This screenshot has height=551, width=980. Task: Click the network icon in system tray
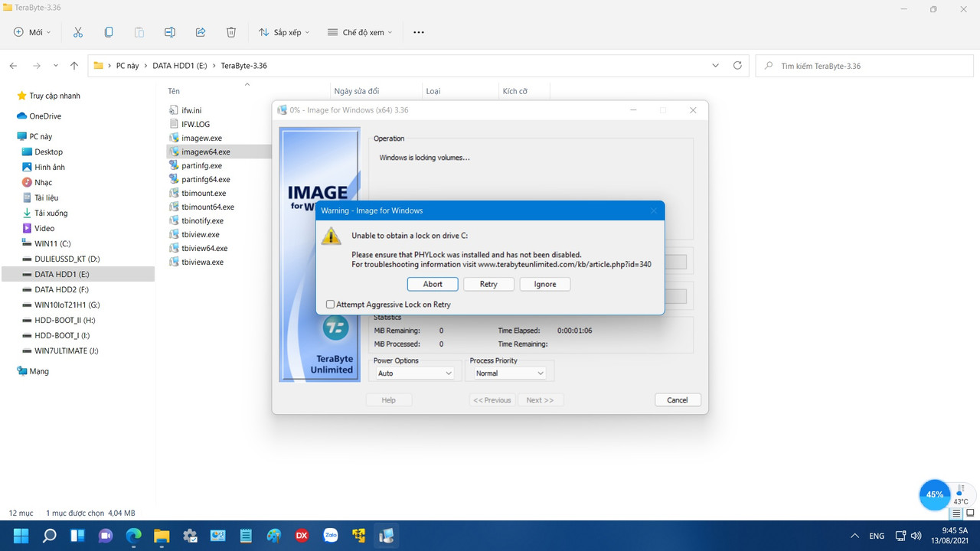pyautogui.click(x=900, y=536)
